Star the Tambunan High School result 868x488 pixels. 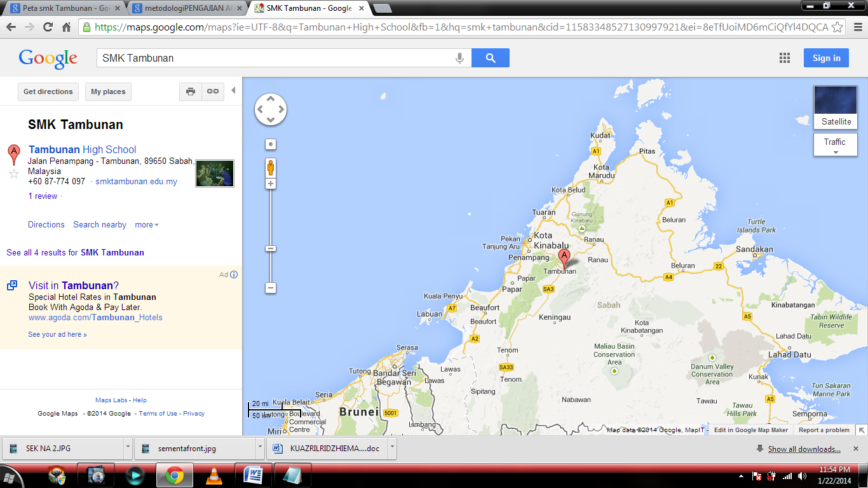(14, 173)
